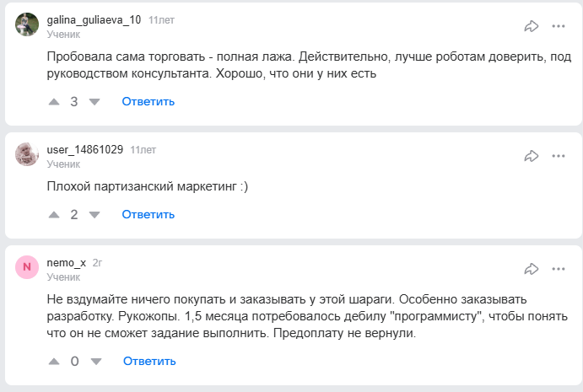Downvote nemo_x's comment
The width and height of the screenshot is (583, 392).
coord(94,361)
